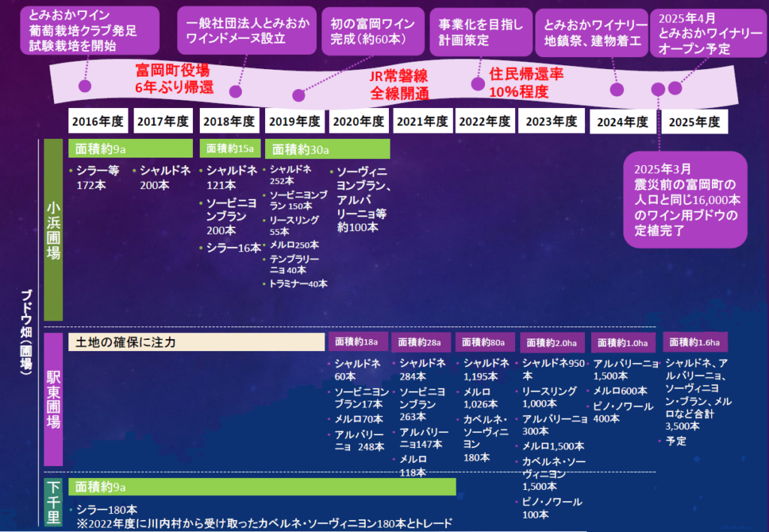Click the 2025年度 year label
Viewport: 769px width, 532px height.
(x=695, y=122)
